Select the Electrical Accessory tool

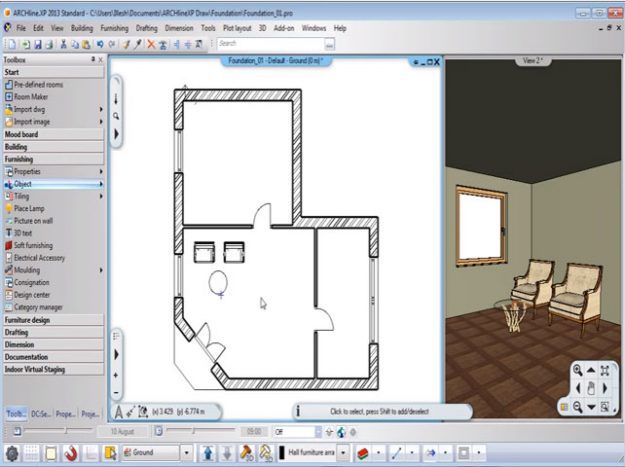tap(39, 257)
